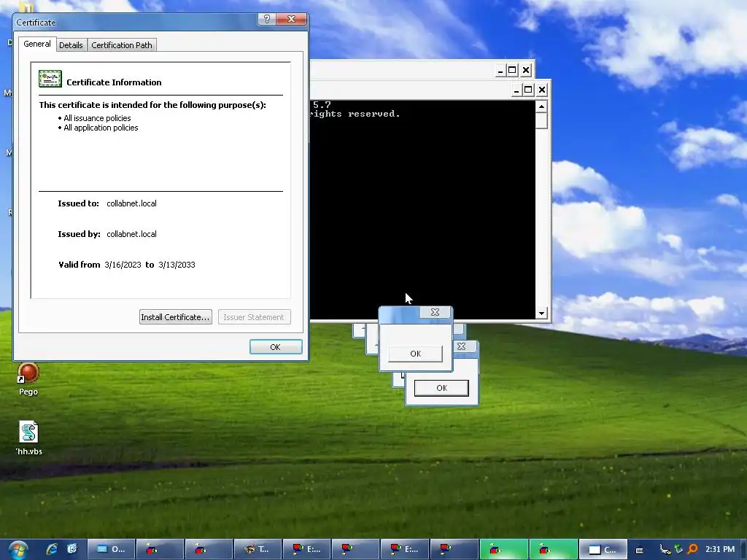Confirm the Certificate dialog with its OK button
This screenshot has height=560, width=747.
275,347
